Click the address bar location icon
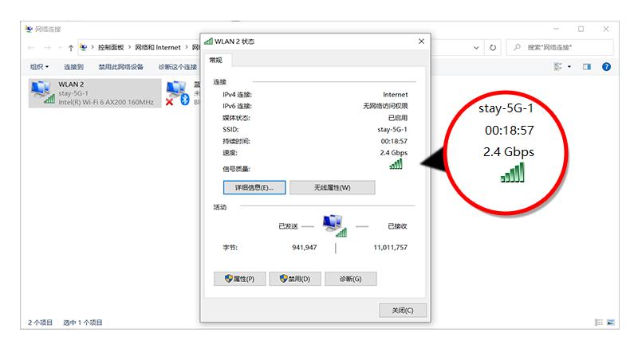638x364 pixels. point(84,48)
